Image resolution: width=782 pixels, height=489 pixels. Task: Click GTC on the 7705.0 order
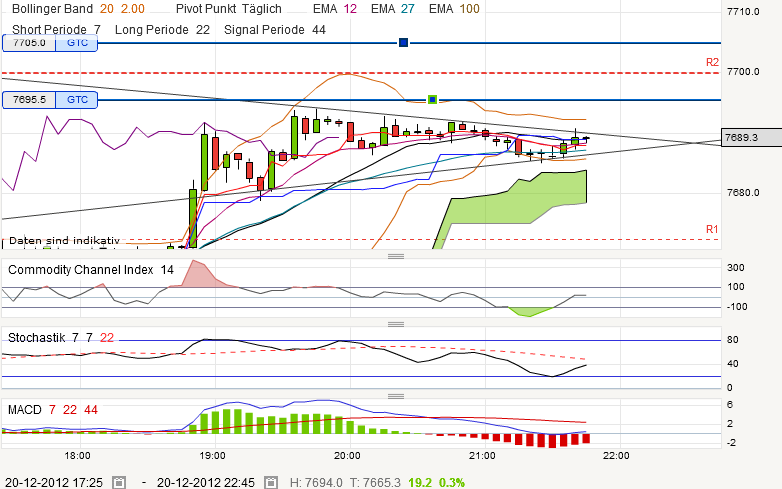point(77,43)
